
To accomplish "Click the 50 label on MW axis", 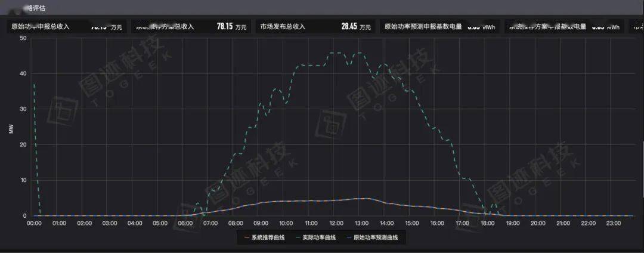I will 23,38.
